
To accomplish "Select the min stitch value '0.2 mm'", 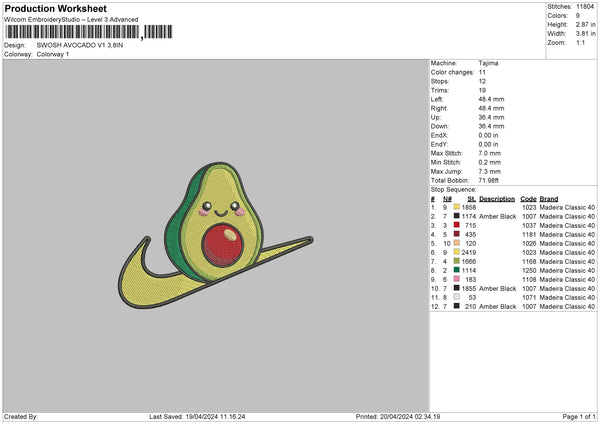I will pyautogui.click(x=489, y=163).
